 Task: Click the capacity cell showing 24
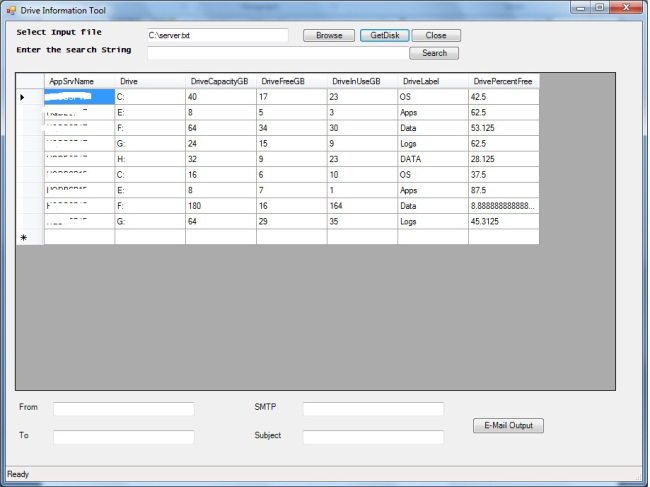coord(221,144)
